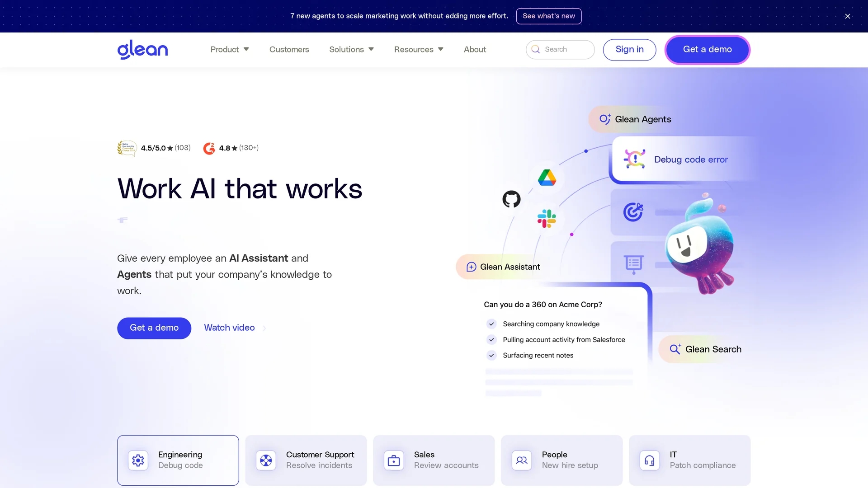Click the Glean Assistant chat plus icon

471,267
